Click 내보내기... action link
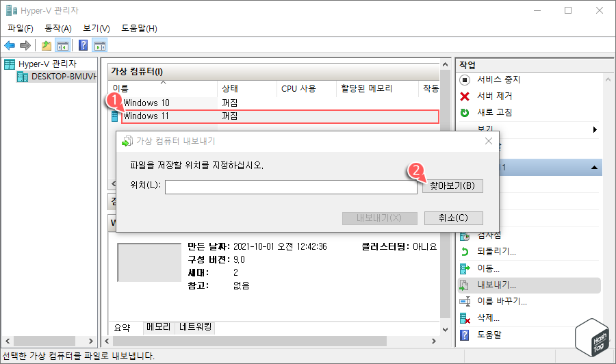The width and height of the screenshot is (616, 364). [x=496, y=285]
